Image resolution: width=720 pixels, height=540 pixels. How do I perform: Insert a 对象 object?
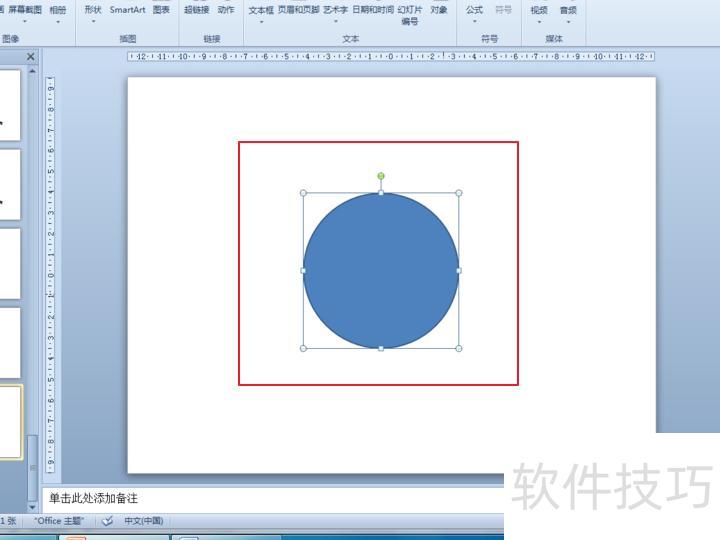click(439, 10)
